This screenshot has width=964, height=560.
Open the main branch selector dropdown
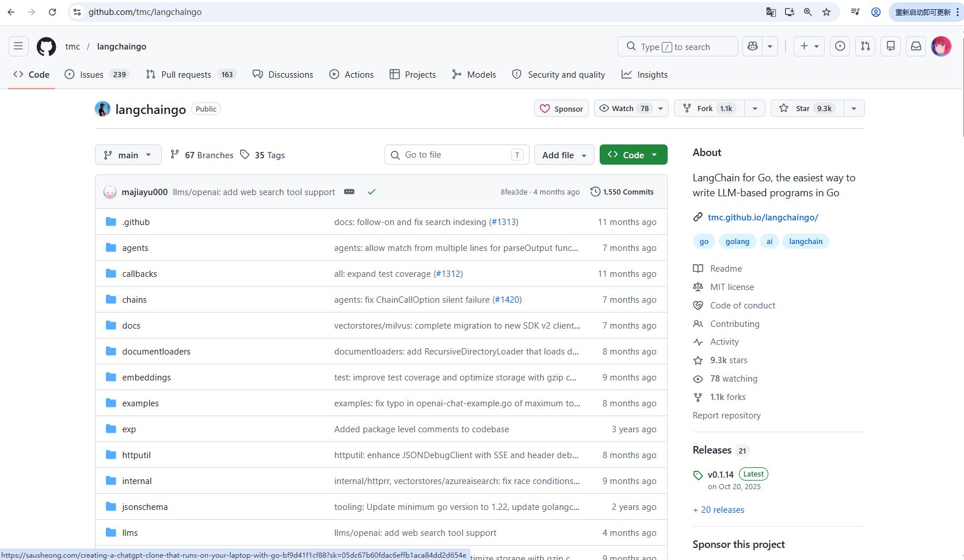pos(128,155)
